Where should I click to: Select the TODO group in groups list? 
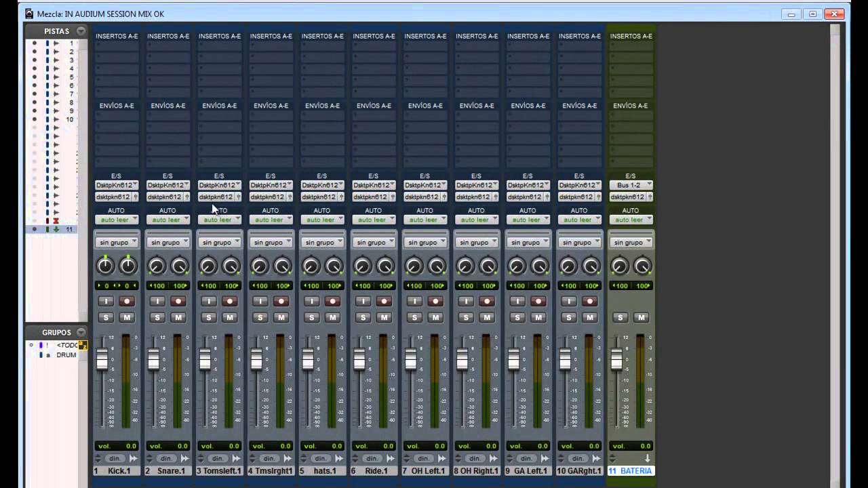tap(66, 346)
